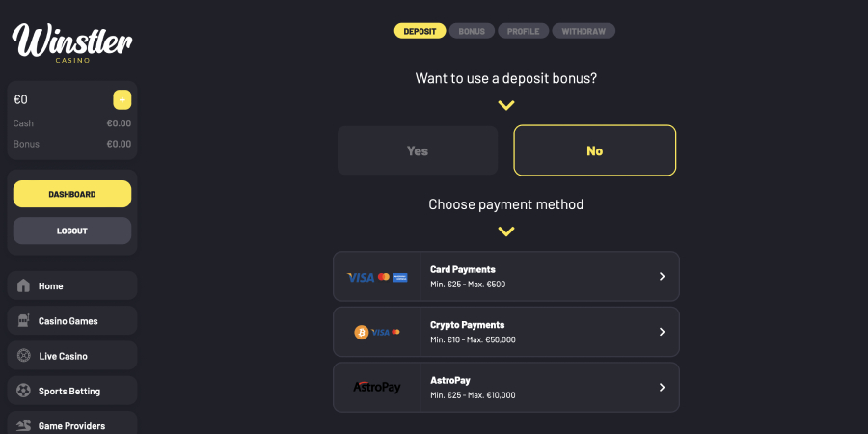This screenshot has height=434, width=868.
Task: Click the Bitcoin crypto payment icon
Action: coord(363,332)
